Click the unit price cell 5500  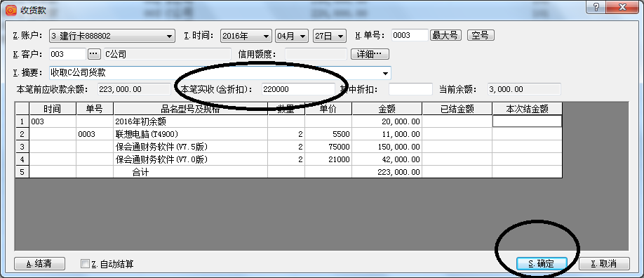(328, 134)
